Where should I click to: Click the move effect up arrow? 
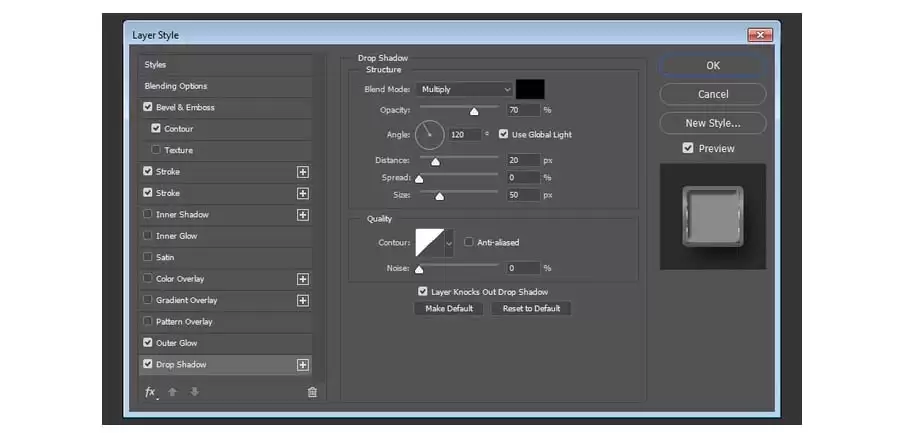172,392
